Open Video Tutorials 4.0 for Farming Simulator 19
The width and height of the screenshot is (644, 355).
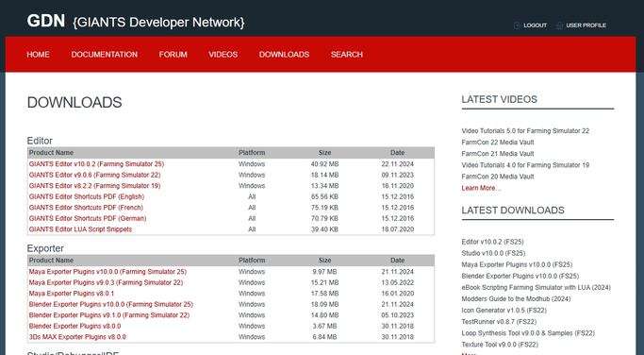point(525,165)
